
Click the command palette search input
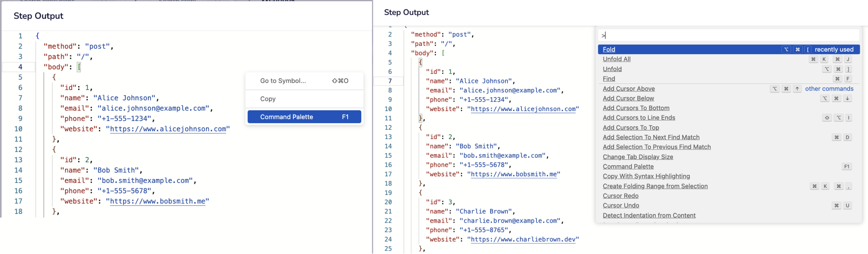click(727, 36)
